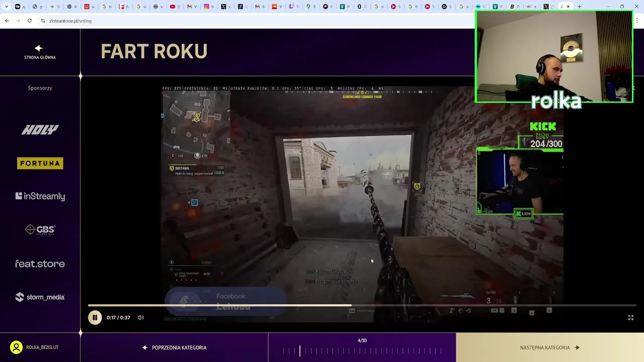644x362 pixels.
Task: Switch to the first tab in the strip
Action: (x=21, y=7)
